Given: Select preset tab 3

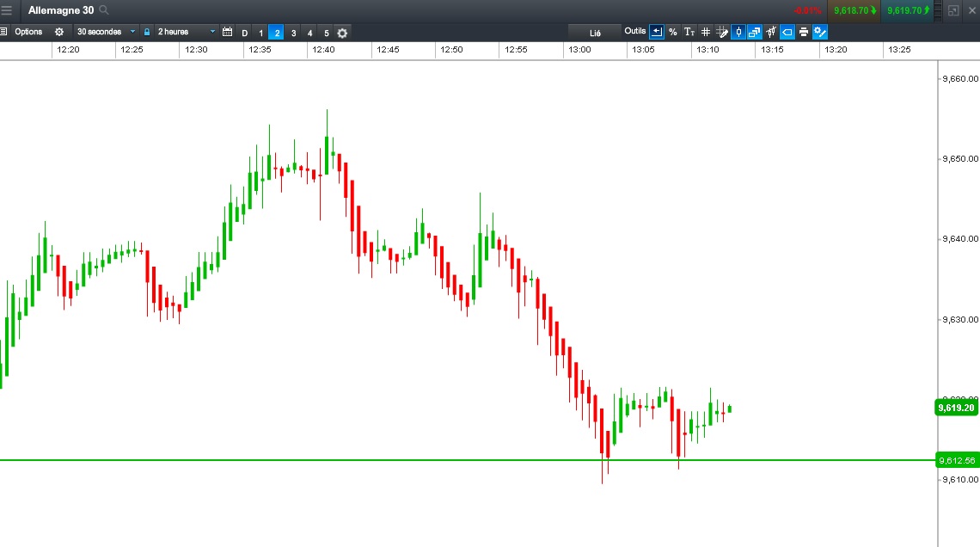Looking at the screenshot, I should pyautogui.click(x=293, y=34).
